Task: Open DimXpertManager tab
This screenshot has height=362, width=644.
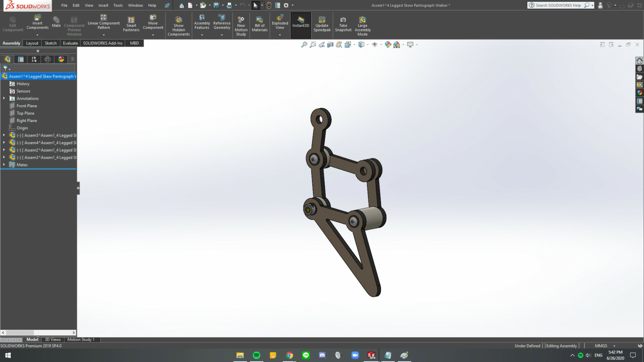Action: 47,59
